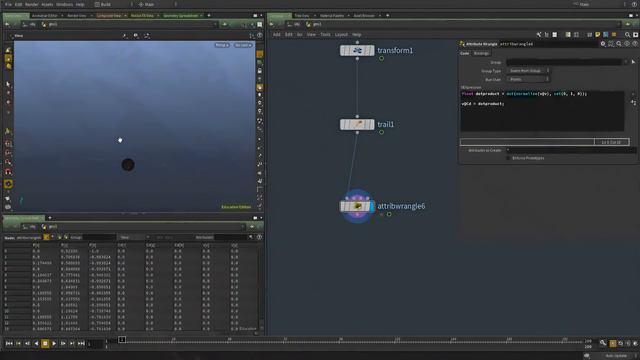Click the wrench tools icon in network toolbar
The height and width of the screenshot is (360, 640).
539,35
